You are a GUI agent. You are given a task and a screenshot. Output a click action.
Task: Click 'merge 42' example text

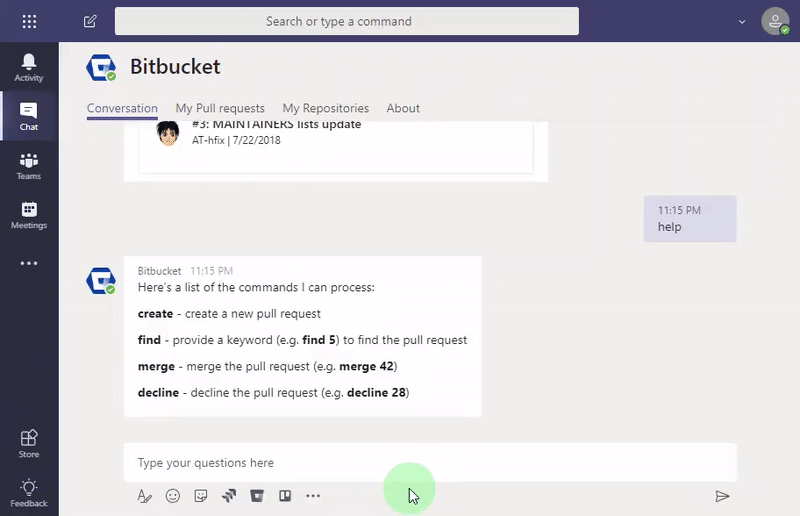(x=366, y=366)
